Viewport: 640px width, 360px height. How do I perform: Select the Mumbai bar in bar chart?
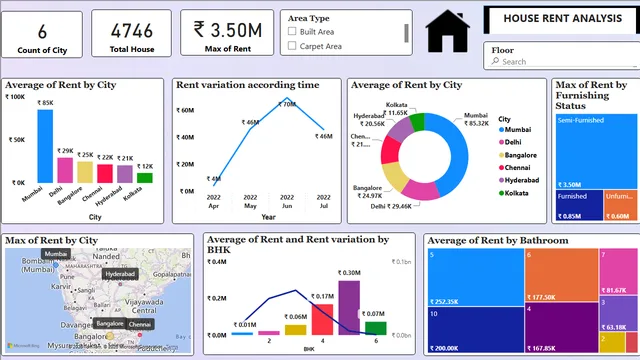coord(45,146)
